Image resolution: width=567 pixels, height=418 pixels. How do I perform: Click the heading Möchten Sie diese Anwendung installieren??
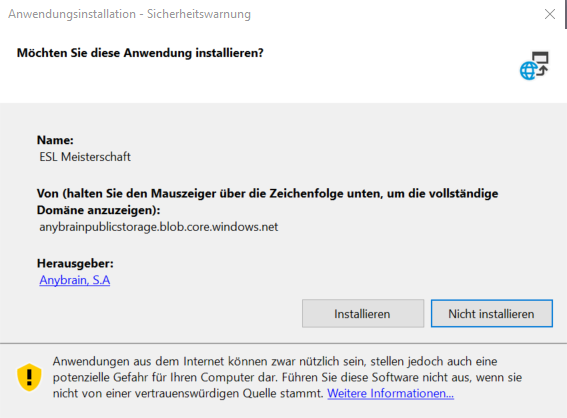[140, 53]
